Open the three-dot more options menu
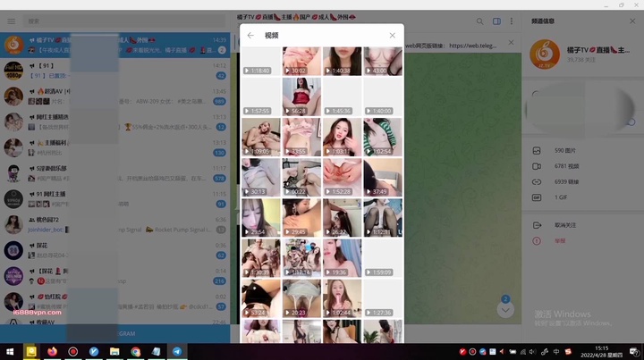 [513, 21]
